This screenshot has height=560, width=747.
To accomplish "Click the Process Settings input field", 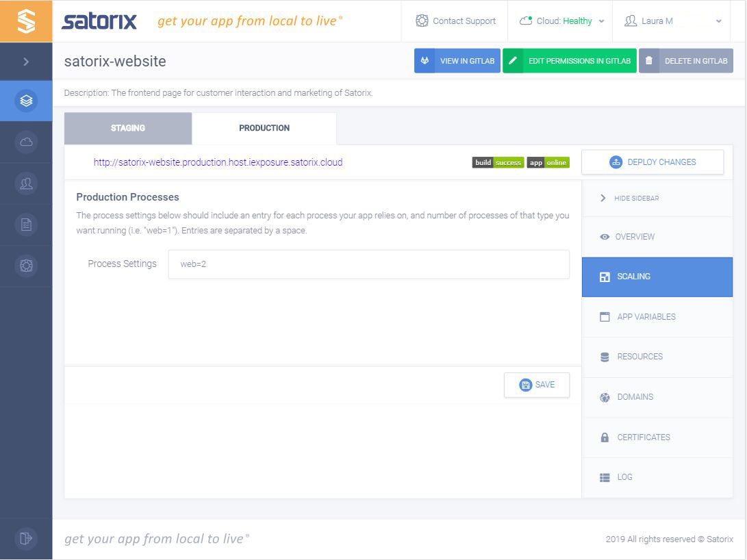I will pos(368,265).
